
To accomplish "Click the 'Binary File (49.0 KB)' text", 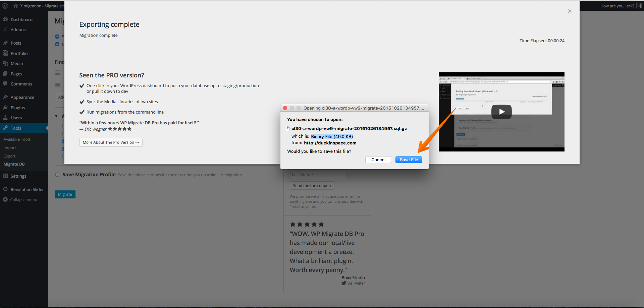I will coord(332,136).
